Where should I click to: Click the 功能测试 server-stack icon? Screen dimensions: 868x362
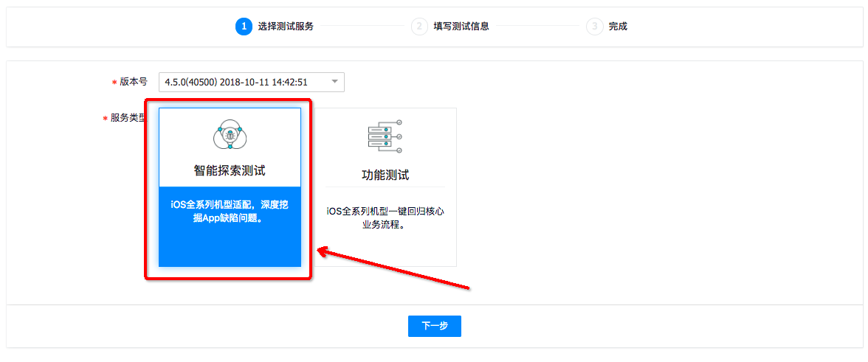[x=385, y=136]
